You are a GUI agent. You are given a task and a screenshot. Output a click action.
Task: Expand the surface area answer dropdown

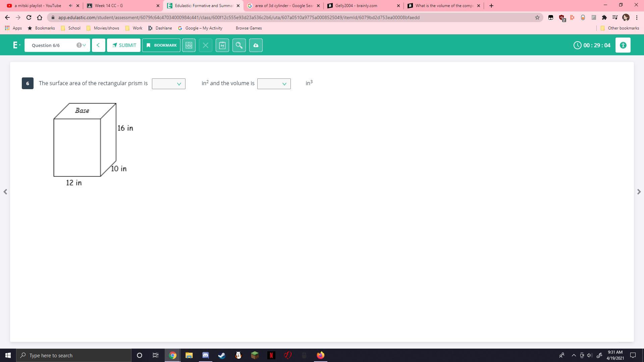(168, 84)
